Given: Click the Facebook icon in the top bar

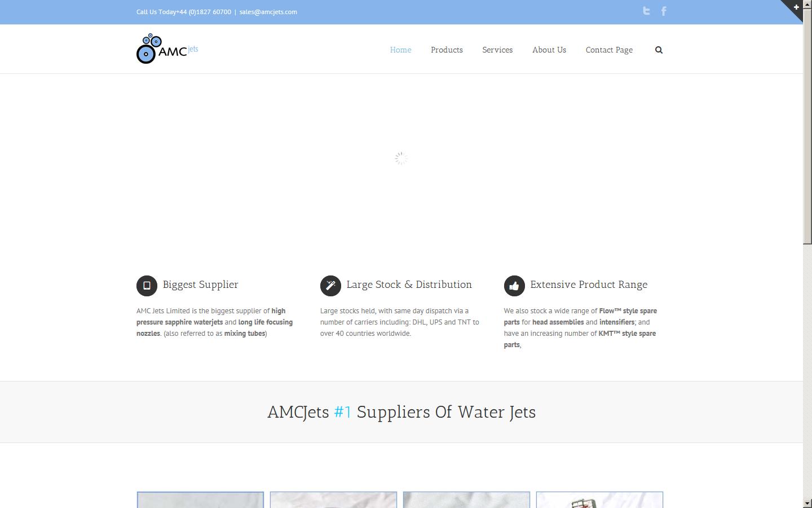Looking at the screenshot, I should pos(663,11).
